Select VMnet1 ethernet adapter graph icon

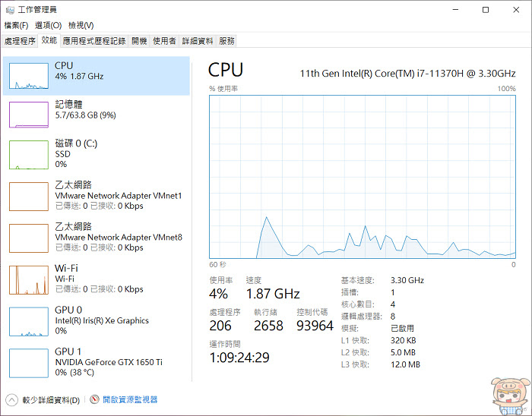pyautogui.click(x=28, y=196)
